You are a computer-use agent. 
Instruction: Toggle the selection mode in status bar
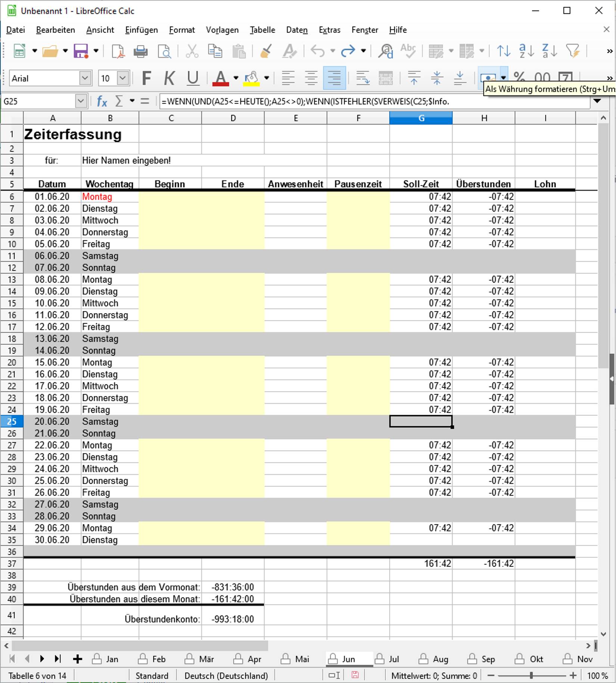pos(334,675)
